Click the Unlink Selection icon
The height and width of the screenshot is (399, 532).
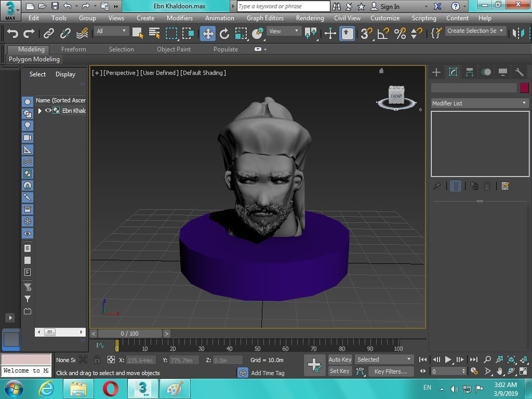(x=65, y=33)
